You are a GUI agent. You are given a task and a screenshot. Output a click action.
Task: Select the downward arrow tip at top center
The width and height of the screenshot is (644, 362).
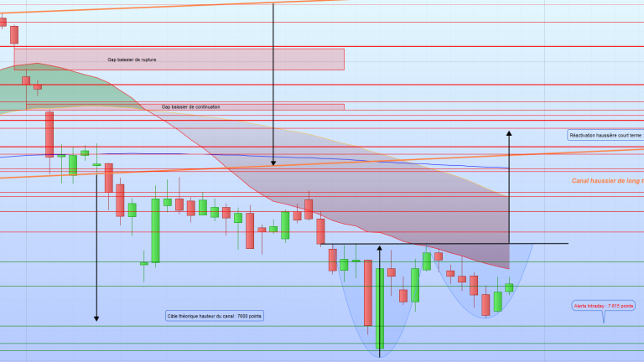(273, 163)
